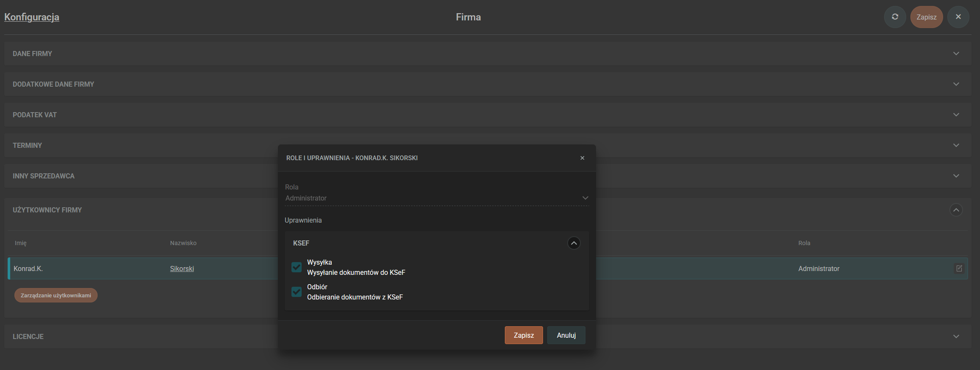Close the Role i Uprawnienia dialog
This screenshot has height=370, width=980.
point(582,158)
